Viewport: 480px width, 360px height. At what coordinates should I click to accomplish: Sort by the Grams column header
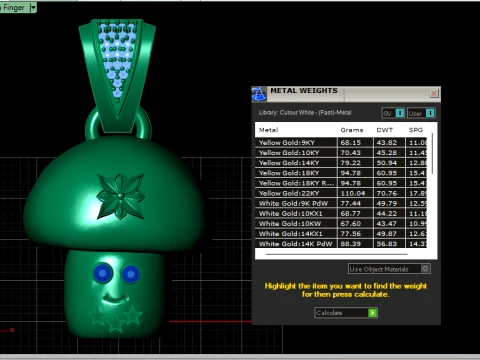point(352,130)
